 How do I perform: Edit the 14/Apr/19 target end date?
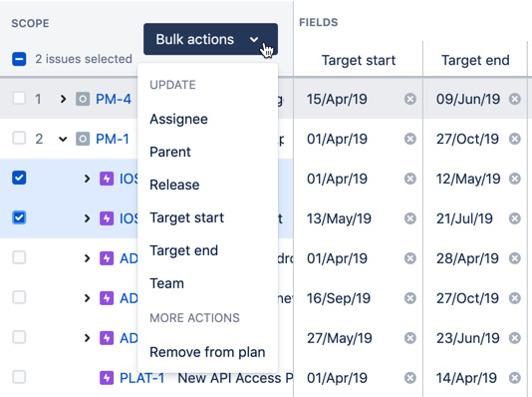[x=466, y=378]
